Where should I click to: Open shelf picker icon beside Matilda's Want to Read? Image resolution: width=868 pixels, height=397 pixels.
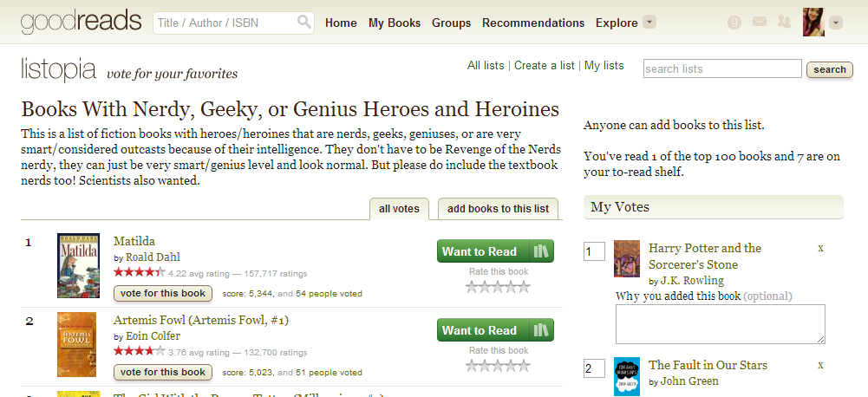coord(542,251)
